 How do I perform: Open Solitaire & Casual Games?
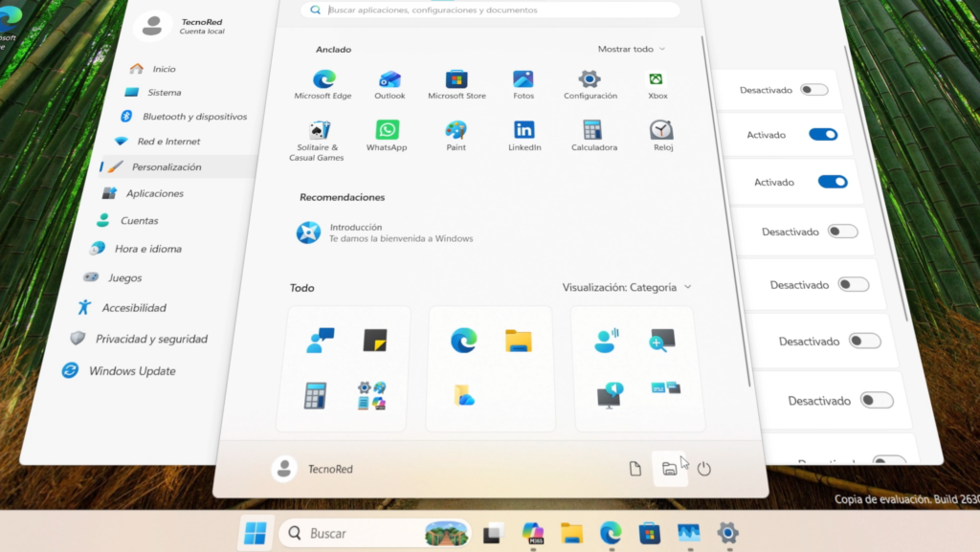pos(317,142)
